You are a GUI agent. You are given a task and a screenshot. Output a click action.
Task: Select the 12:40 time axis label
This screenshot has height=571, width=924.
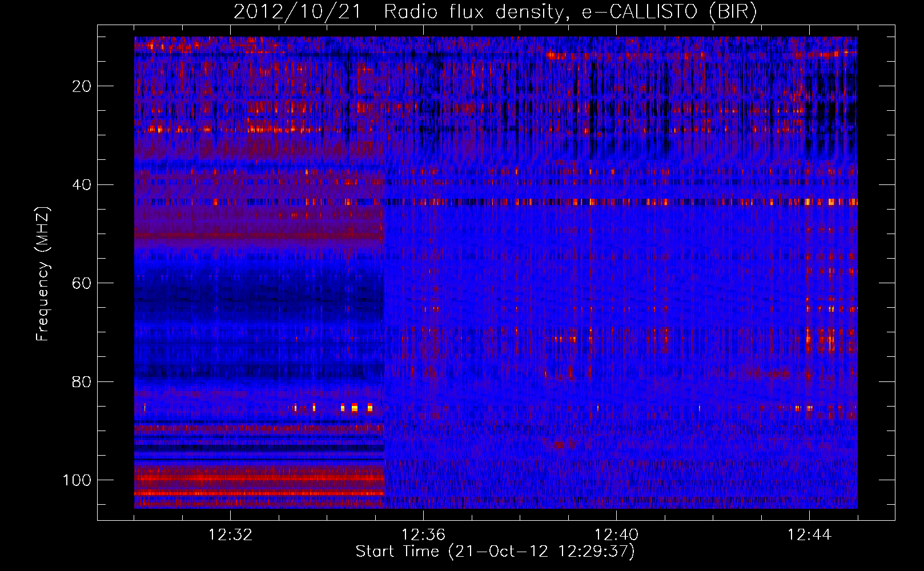(616, 535)
